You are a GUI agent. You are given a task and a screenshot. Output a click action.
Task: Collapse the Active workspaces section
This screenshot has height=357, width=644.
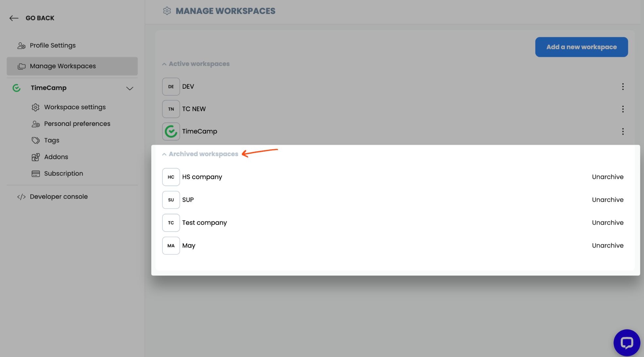coord(164,64)
